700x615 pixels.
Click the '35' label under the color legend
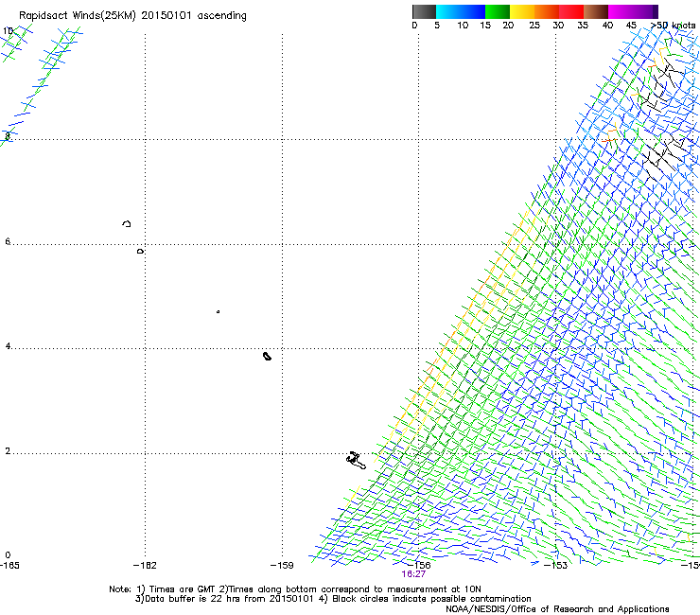[583, 26]
